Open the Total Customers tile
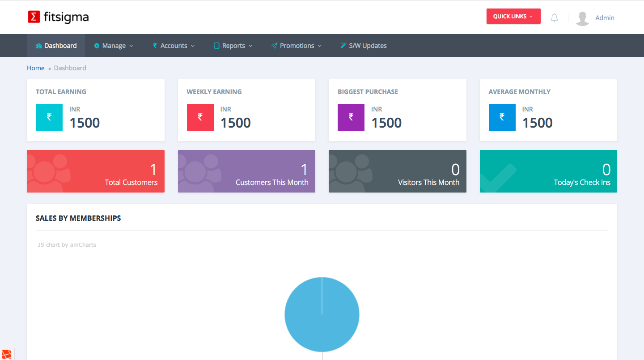Screen dimensions: 644x360 [x=96, y=171]
